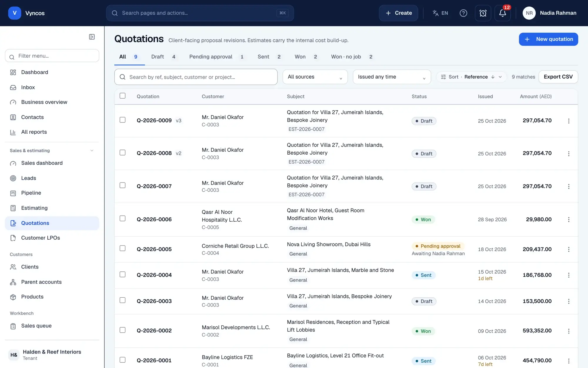Viewport: 588px width, 368px height.
Task: Select checkbox for Q-2026-0009
Action: [123, 120]
